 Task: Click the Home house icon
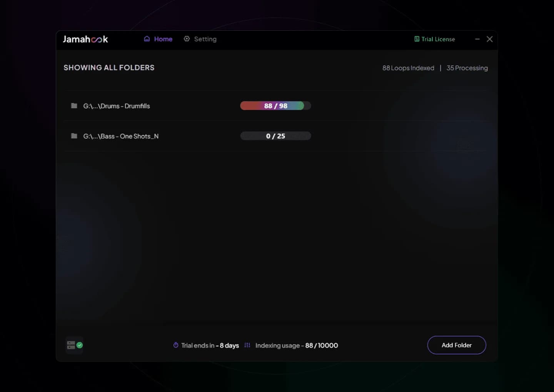pos(147,39)
